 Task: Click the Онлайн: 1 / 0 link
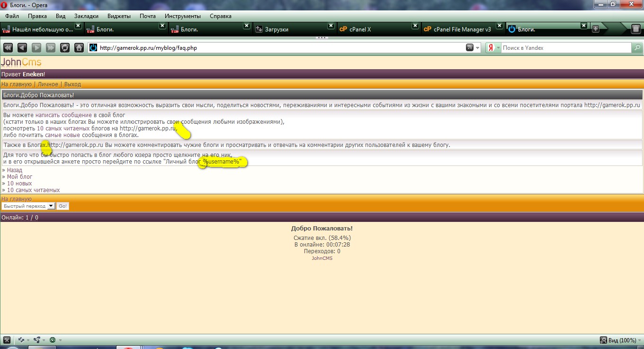[20, 218]
